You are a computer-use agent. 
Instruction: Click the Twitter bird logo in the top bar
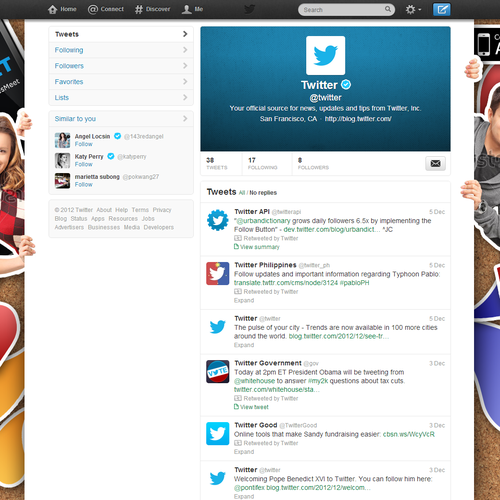pos(250,9)
